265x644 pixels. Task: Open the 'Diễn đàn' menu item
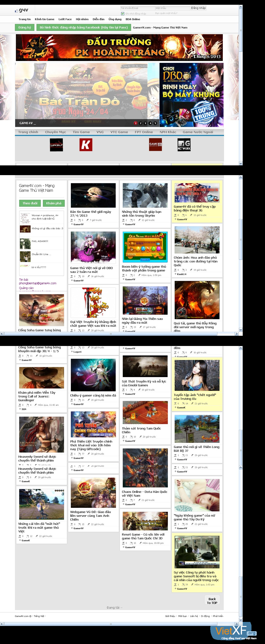pos(98,19)
